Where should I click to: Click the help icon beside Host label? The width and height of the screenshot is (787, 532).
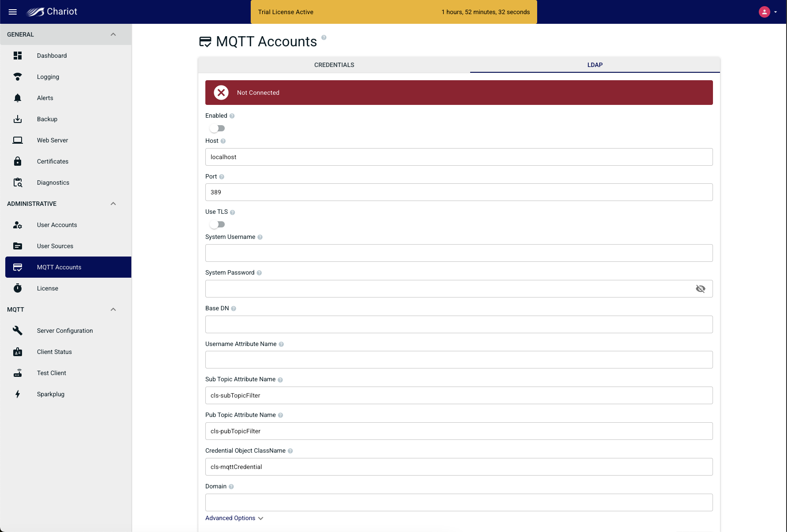(x=223, y=141)
